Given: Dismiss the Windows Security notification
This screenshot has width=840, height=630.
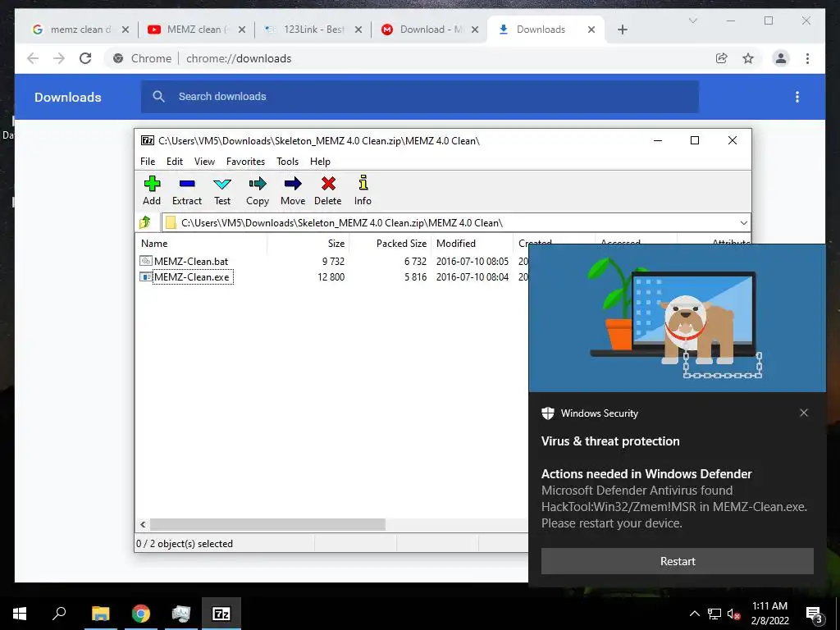Looking at the screenshot, I should [804, 413].
